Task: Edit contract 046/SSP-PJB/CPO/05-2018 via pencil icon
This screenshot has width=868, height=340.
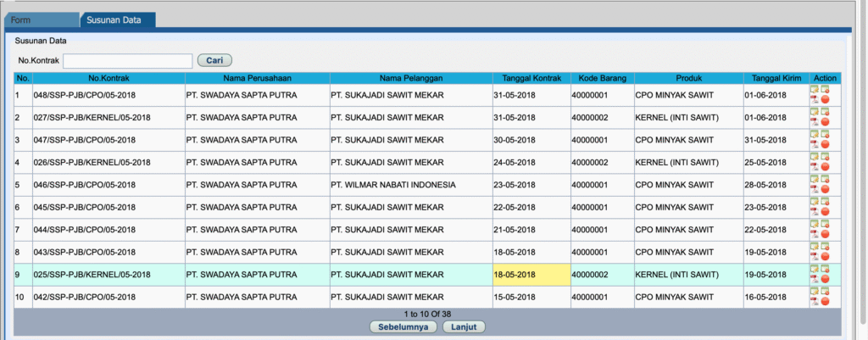Action: [x=815, y=179]
